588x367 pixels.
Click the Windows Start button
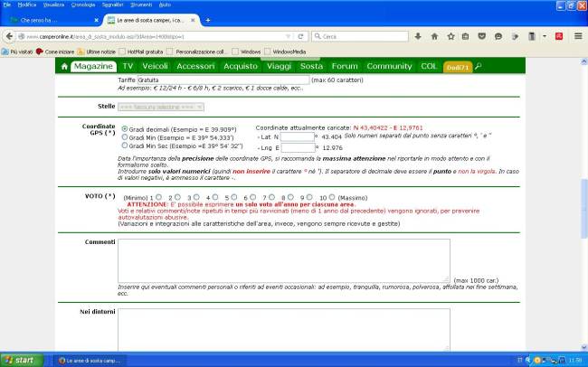coord(23,360)
